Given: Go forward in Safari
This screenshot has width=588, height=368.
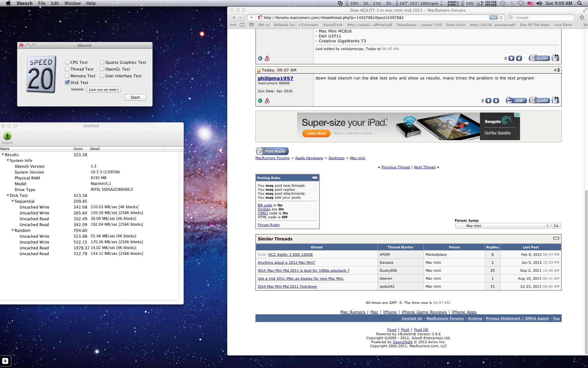Looking at the screenshot, I should [241, 17].
